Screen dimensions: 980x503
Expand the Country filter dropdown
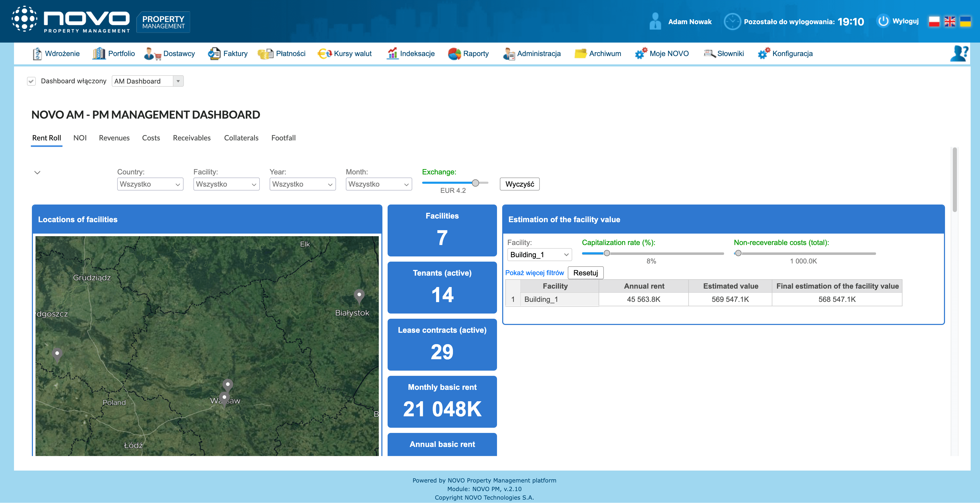[150, 184]
